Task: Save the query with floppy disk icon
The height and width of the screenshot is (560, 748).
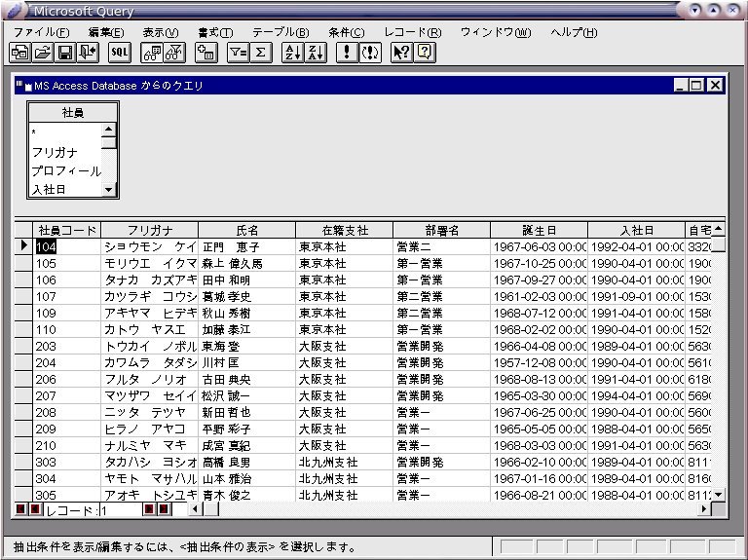Action: pos(65,53)
